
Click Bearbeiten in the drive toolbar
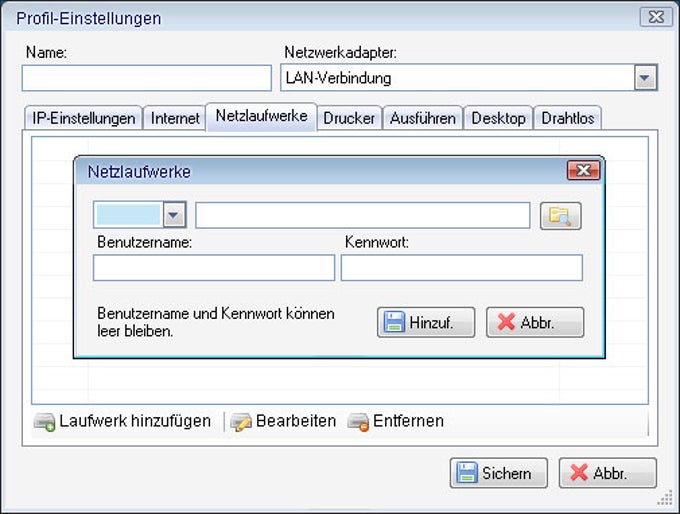(x=283, y=421)
